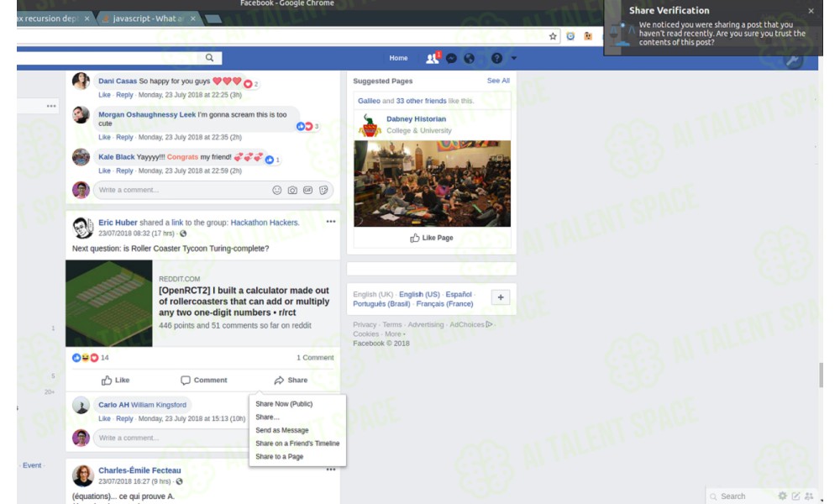
Task: Open chat settings gear icon
Action: (x=783, y=496)
